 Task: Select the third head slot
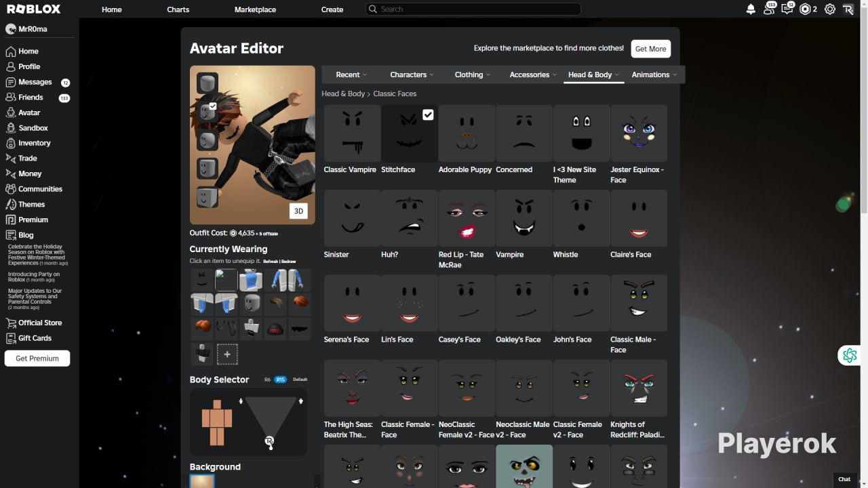pos(208,140)
